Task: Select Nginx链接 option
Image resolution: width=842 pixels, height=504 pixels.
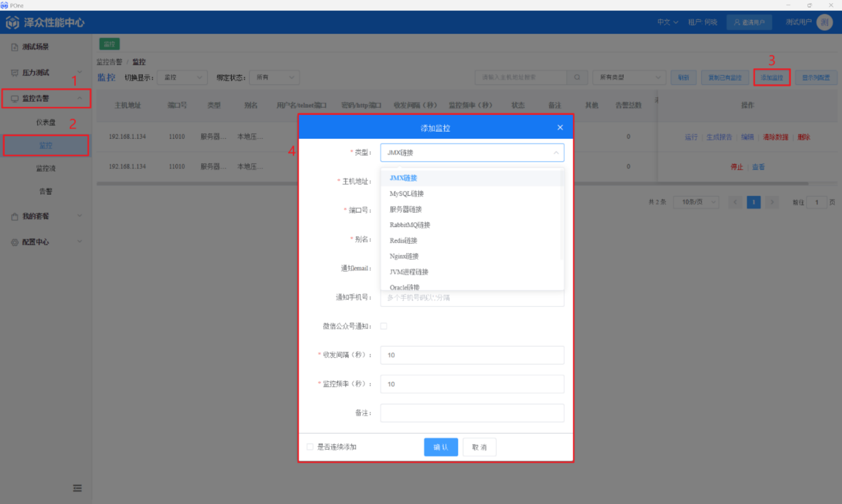Action: pos(472,256)
